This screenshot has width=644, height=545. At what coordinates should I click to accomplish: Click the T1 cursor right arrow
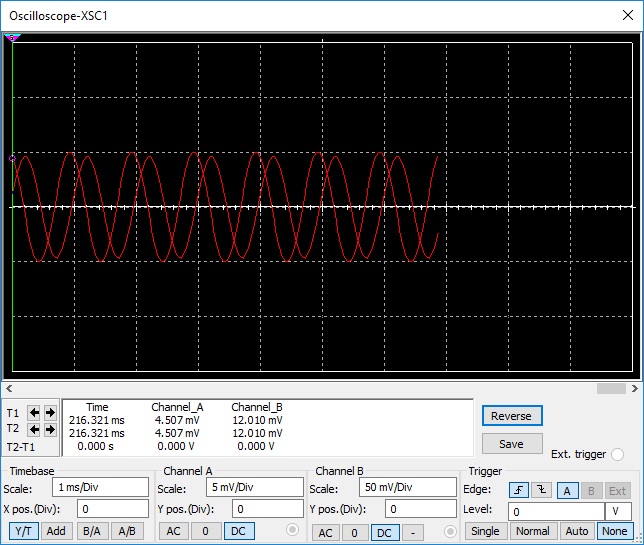point(50,412)
